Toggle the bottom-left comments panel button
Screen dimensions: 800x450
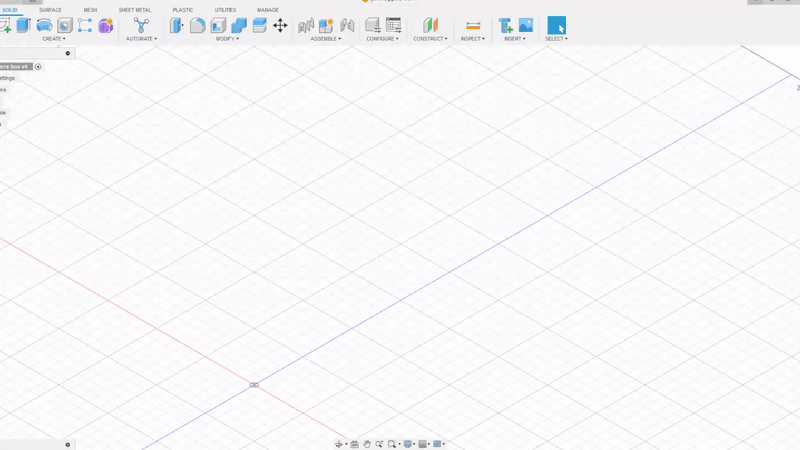pyautogui.click(x=68, y=444)
